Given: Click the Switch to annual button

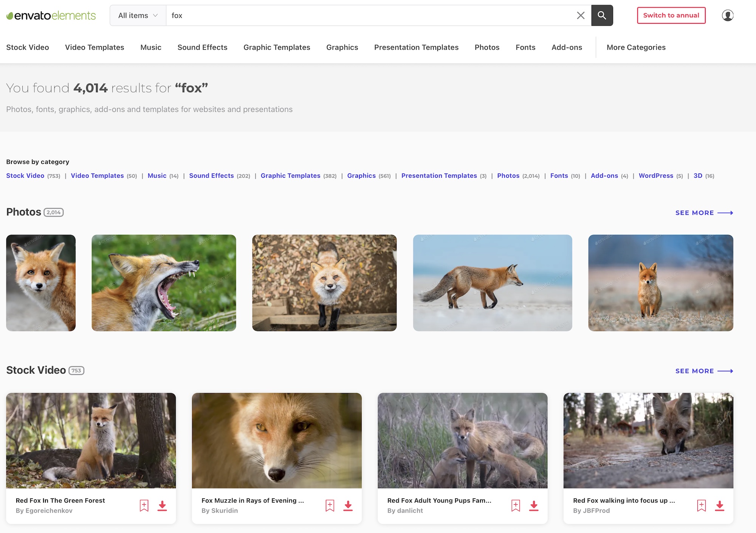Looking at the screenshot, I should point(671,15).
